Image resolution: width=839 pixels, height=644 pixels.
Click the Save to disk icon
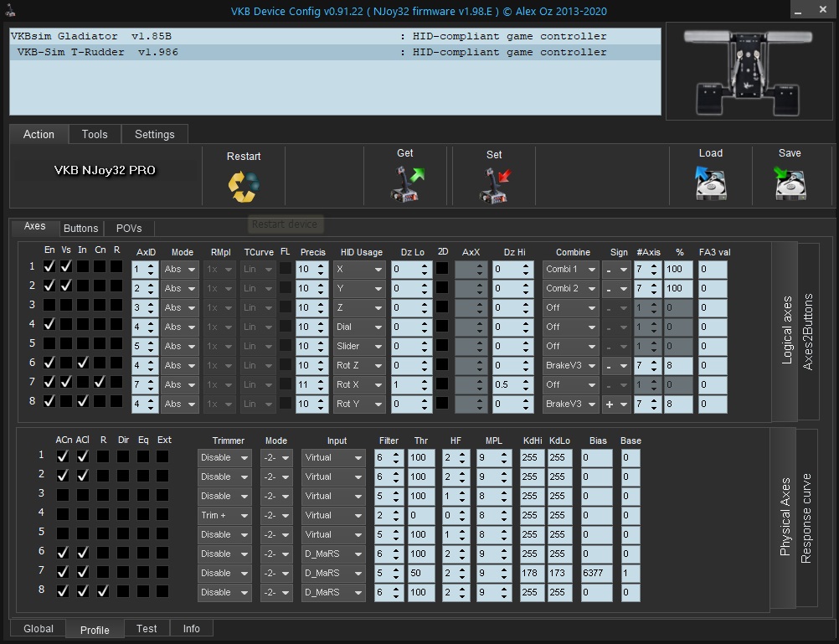pos(790,183)
